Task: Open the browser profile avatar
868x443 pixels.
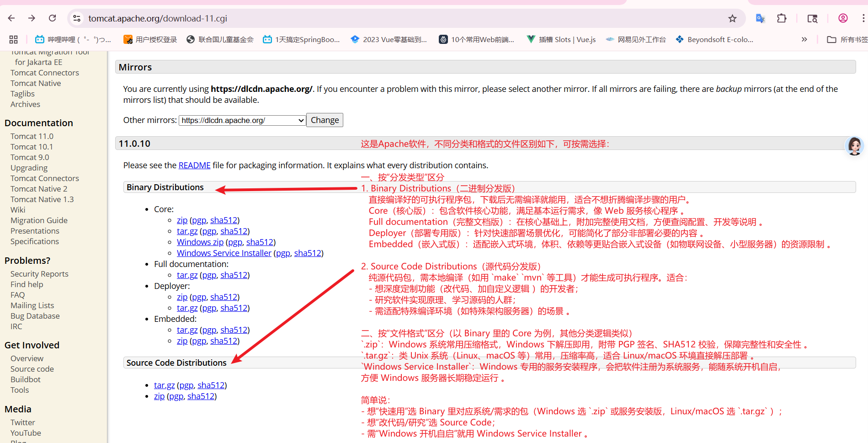Action: 843,18
